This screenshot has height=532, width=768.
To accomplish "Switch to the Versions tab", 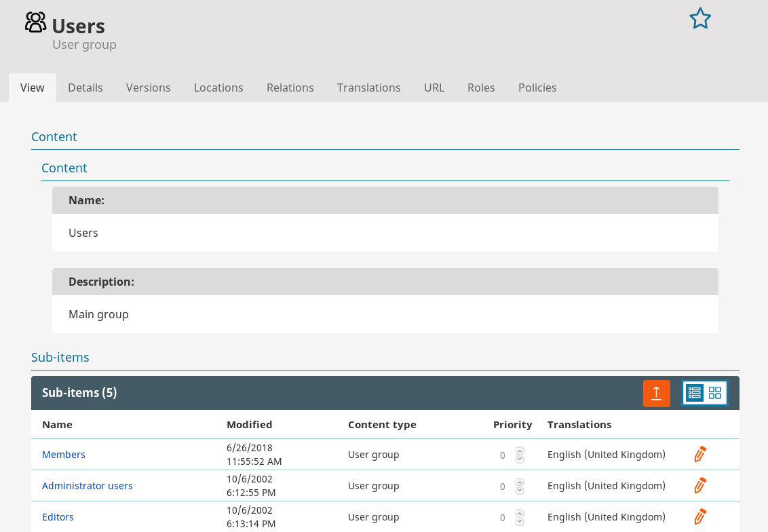I will [x=149, y=88].
